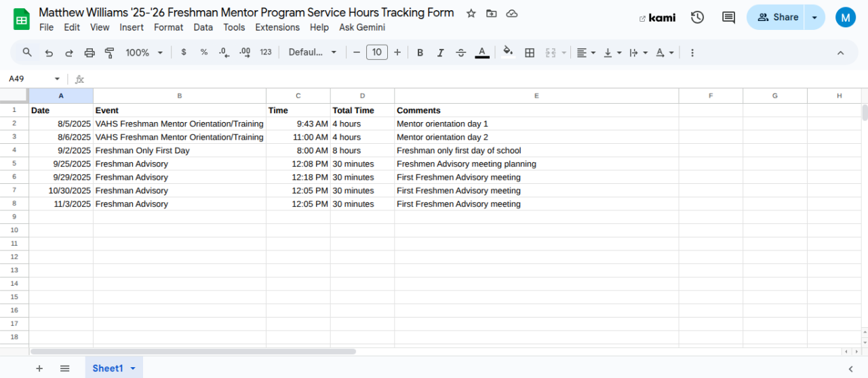Toggle strikethrough formatting
The width and height of the screenshot is (868, 378).
461,52
